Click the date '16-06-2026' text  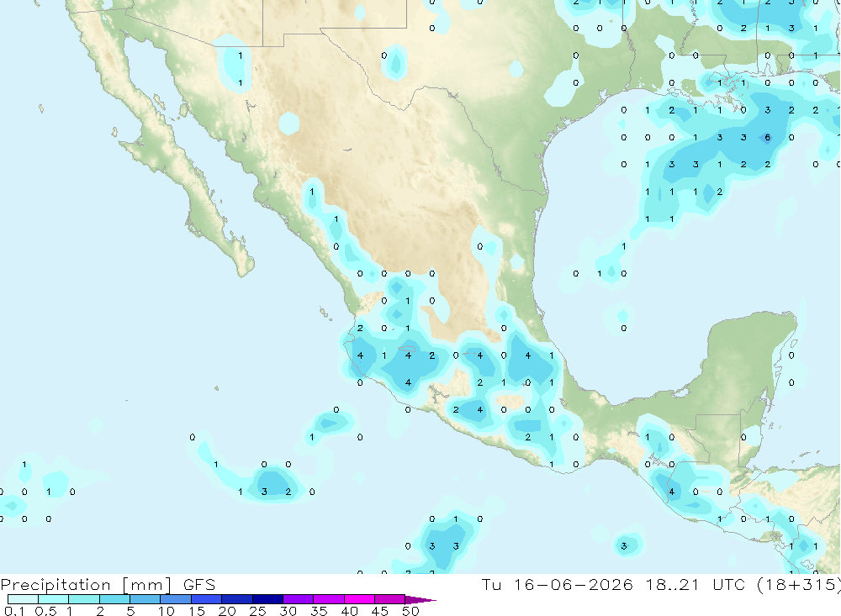click(x=573, y=584)
